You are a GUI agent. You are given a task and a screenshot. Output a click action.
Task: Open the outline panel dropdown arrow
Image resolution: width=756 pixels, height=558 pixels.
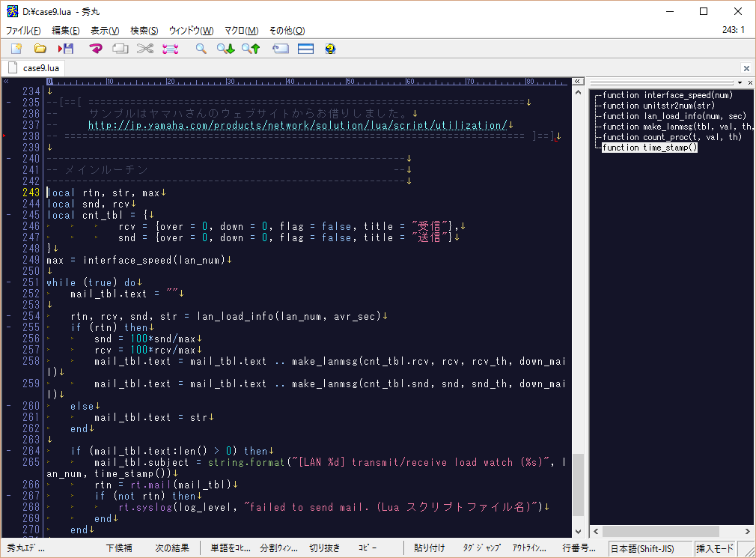tap(740, 82)
